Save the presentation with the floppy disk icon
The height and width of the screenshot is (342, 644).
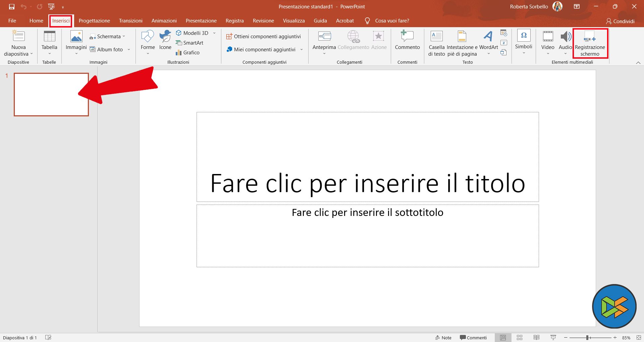point(12,7)
